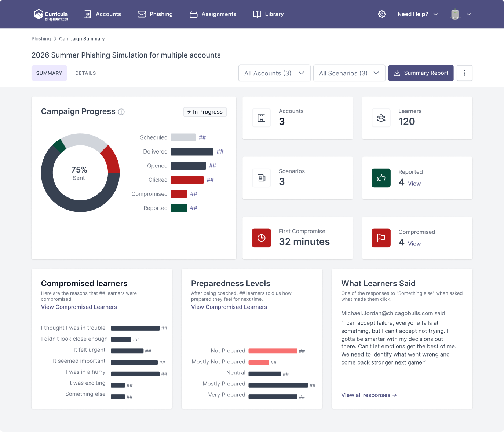Screen dimensions: 504x432
Task: Click the gray Scheduled progress bar
Action: 183,137
